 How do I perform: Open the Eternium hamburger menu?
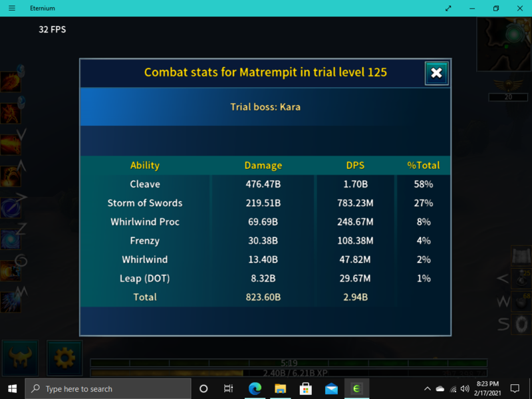click(11, 8)
